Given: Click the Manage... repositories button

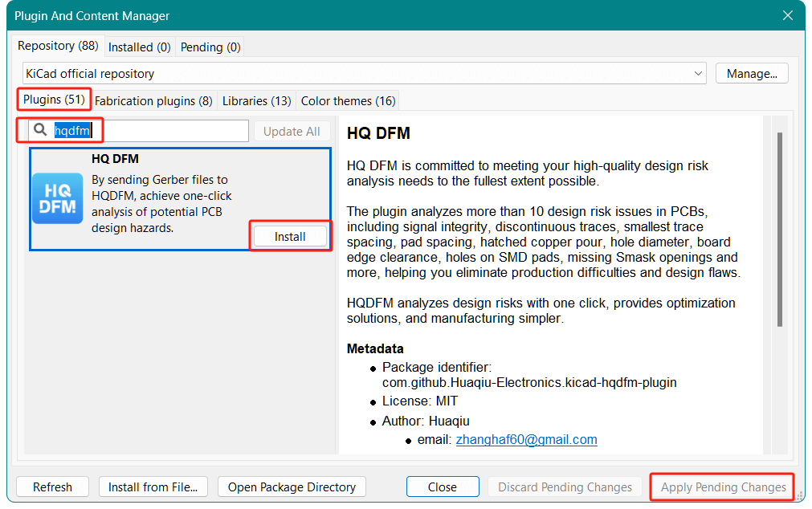Looking at the screenshot, I should click(751, 74).
